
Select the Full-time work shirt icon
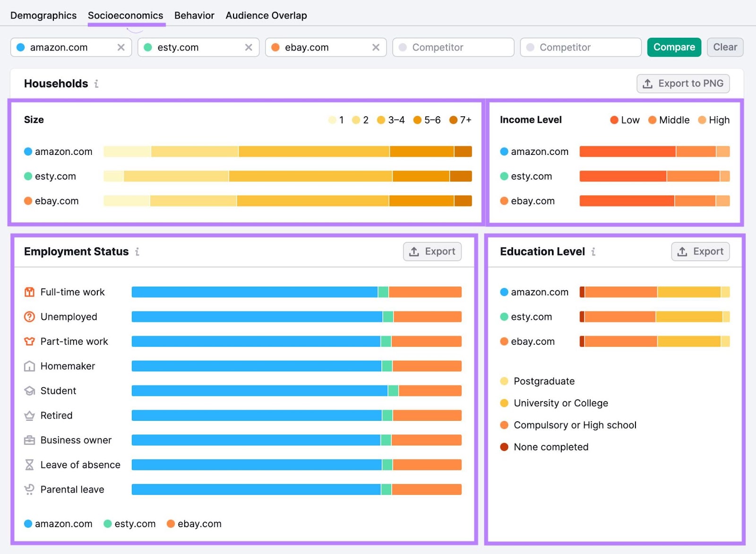pos(29,292)
